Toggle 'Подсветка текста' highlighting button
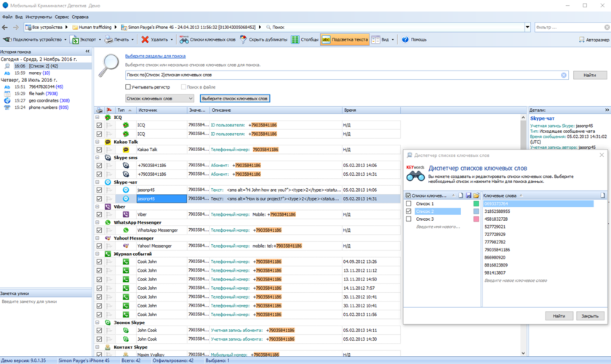The width and height of the screenshot is (611, 364). 345,40
